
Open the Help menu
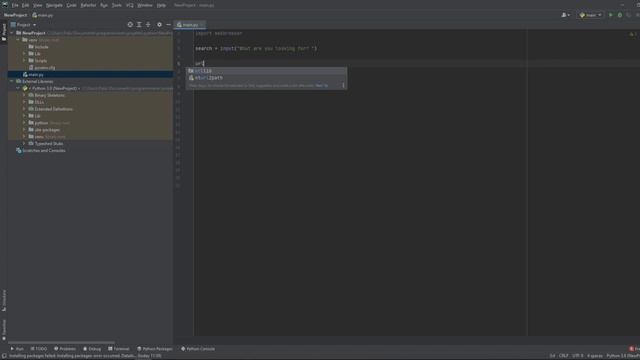[x=161, y=5]
